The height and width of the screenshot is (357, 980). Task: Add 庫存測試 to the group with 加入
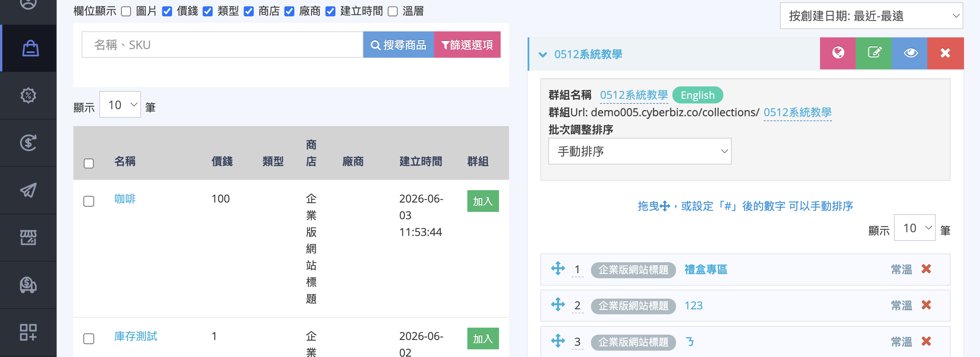pos(483,338)
